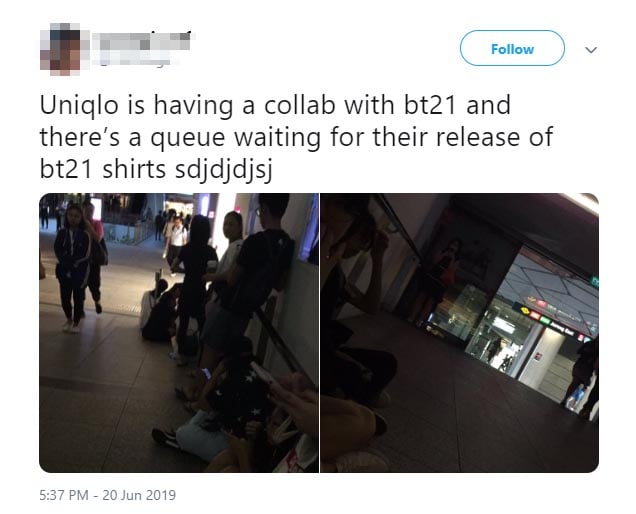Viewport: 636px width, 514px height.
Task: Click the woman walking in left photo
Action: pos(72,268)
